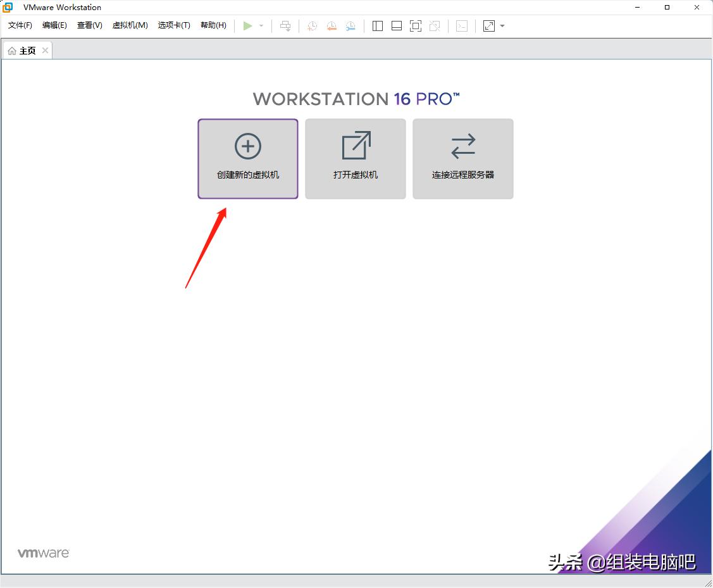
Task: Click 打开虚拟机 tile
Action: [x=356, y=159]
